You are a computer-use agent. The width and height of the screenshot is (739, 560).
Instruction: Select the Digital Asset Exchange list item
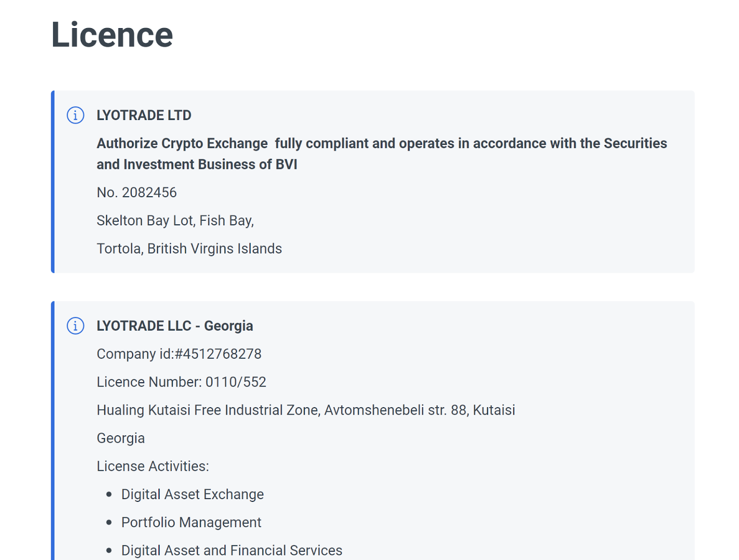click(192, 494)
